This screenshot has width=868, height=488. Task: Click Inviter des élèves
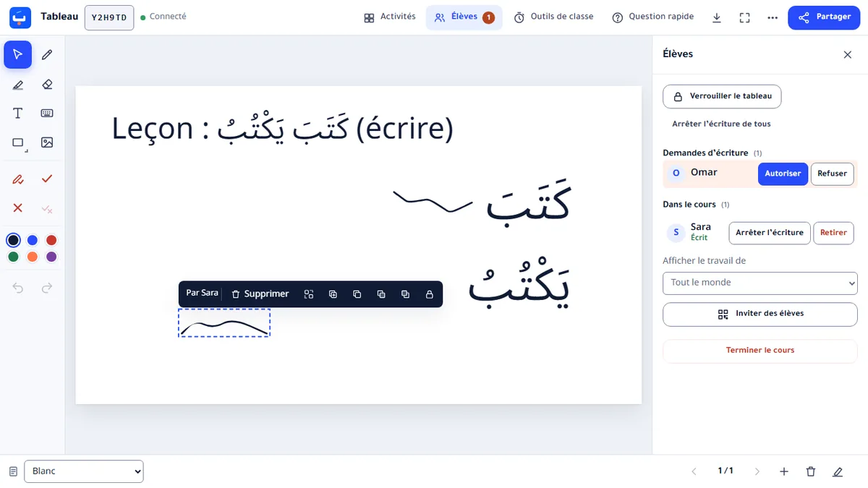coord(760,314)
